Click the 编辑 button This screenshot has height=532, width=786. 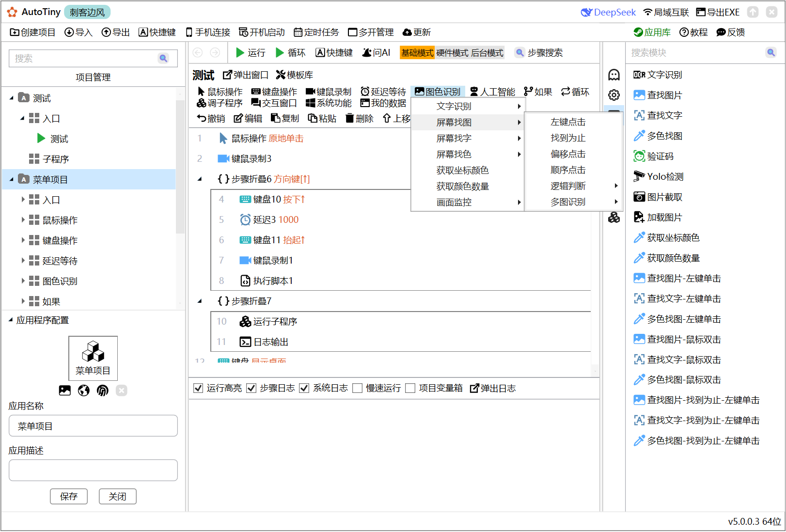coord(248,118)
